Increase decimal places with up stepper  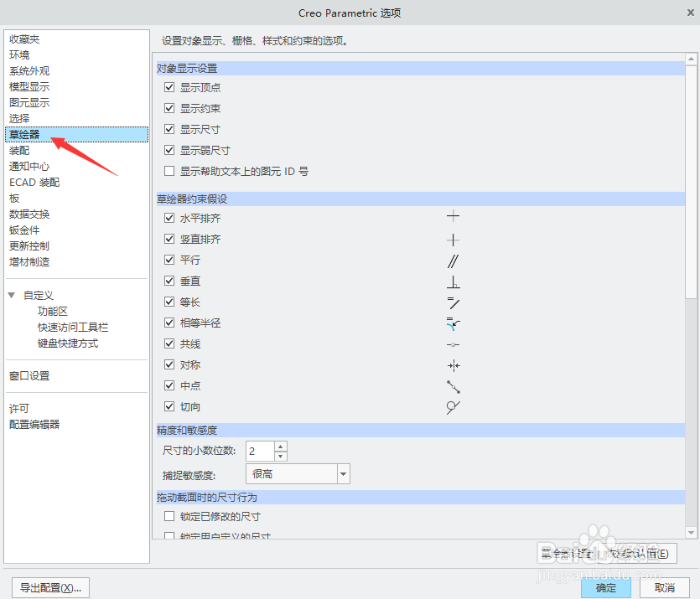click(280, 447)
